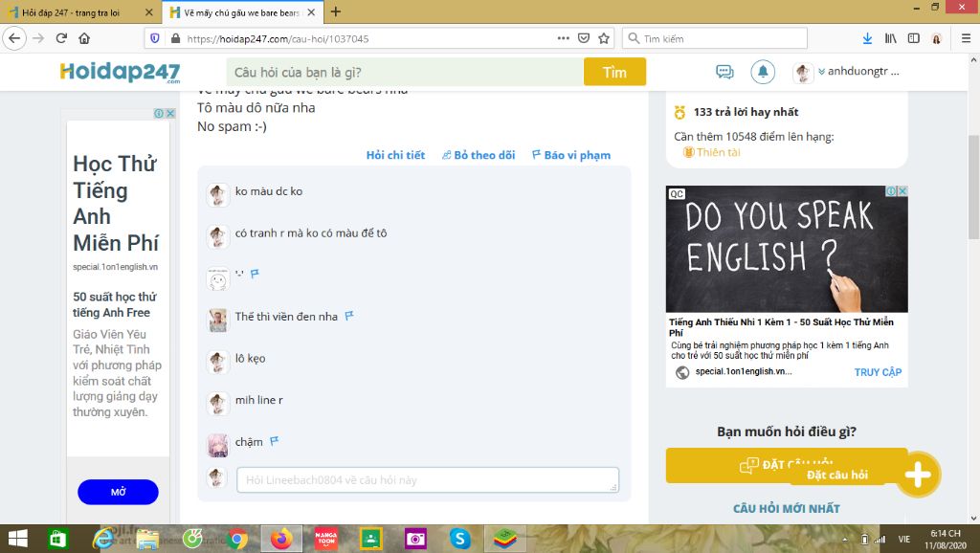Image resolution: width=980 pixels, height=553 pixels.
Task: Go back with the browser back arrow
Action: [14, 38]
